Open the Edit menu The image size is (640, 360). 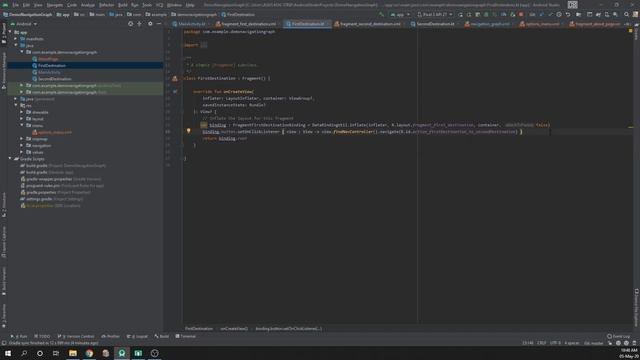click(x=26, y=5)
